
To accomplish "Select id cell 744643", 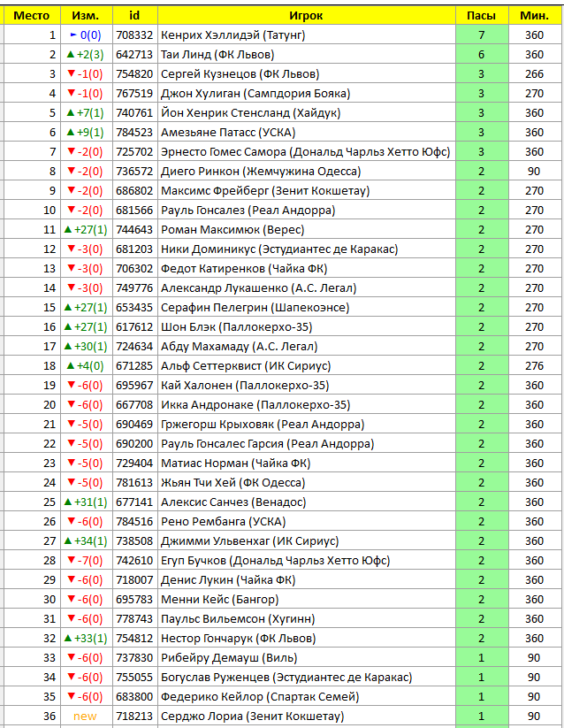I will click(134, 230).
